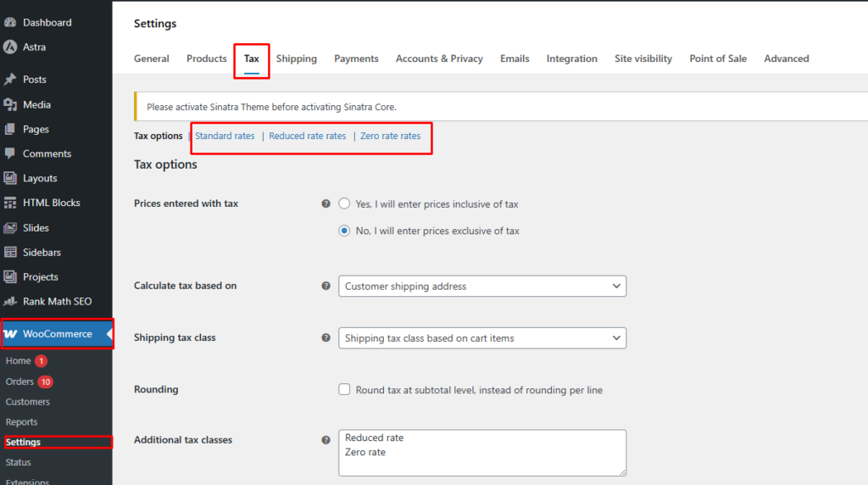Click the Media library icon
Screen dimensions: 868x485
point(10,105)
